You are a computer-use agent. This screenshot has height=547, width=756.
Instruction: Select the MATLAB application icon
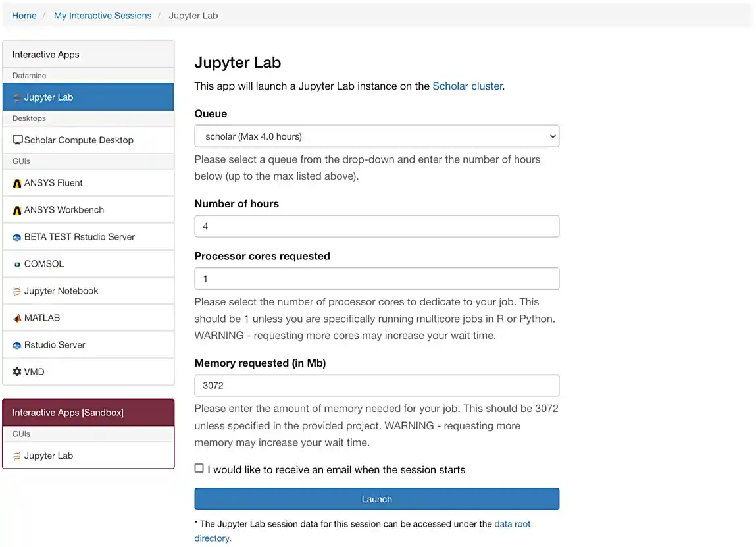[41, 317]
